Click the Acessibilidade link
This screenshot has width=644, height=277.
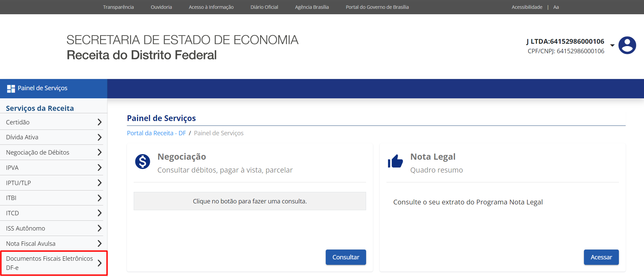pos(527,7)
